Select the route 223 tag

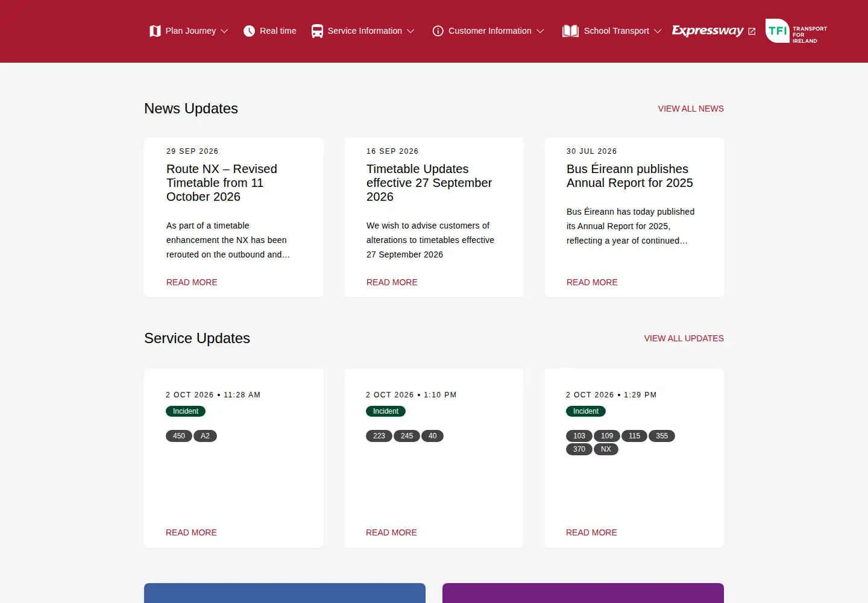[379, 436]
